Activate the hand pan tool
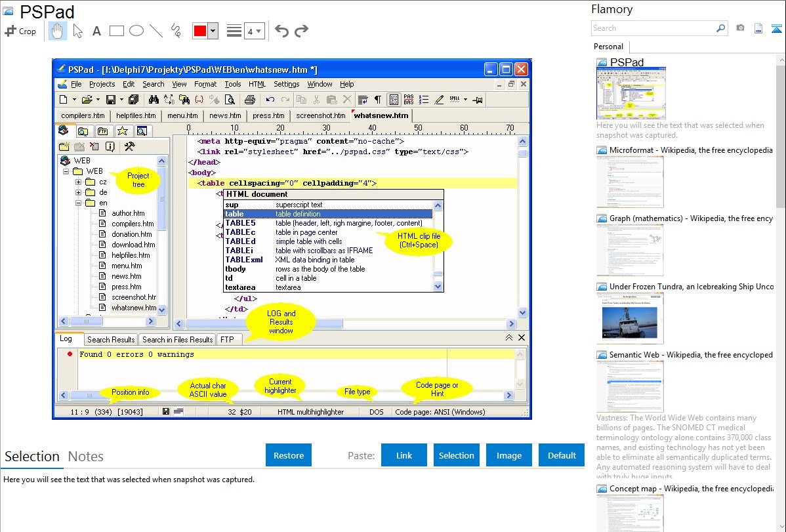Image resolution: width=786 pixels, height=532 pixels. click(57, 31)
